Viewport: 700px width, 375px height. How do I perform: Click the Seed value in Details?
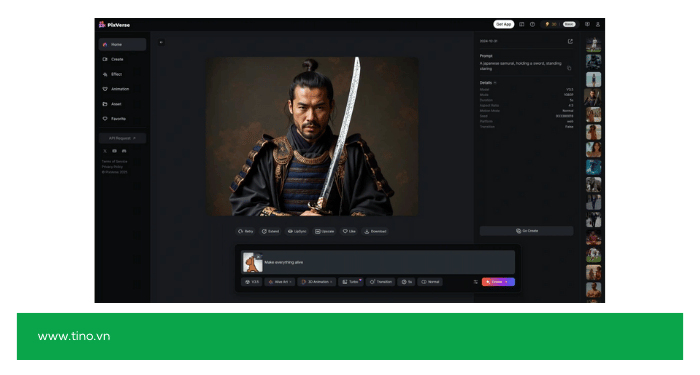tap(564, 116)
